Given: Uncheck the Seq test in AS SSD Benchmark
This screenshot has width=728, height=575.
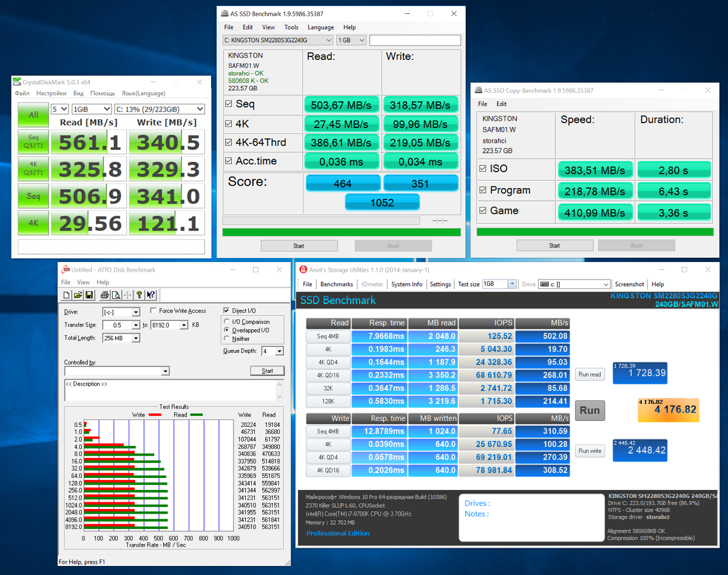Looking at the screenshot, I should click(227, 104).
